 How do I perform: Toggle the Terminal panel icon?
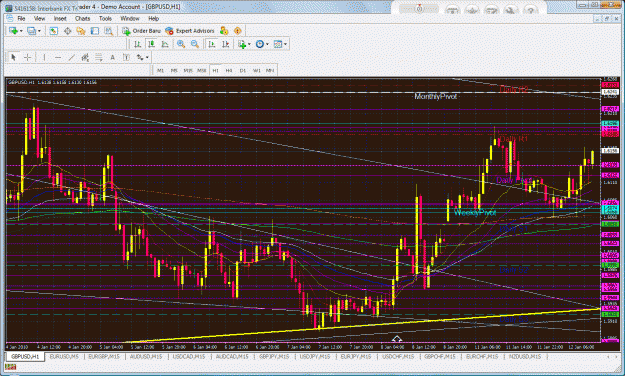click(x=94, y=31)
